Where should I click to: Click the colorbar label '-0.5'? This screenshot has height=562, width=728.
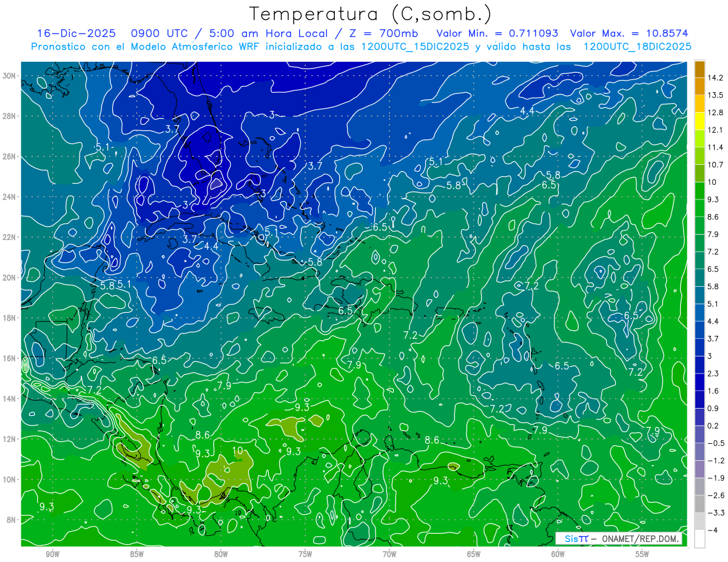tap(715, 443)
